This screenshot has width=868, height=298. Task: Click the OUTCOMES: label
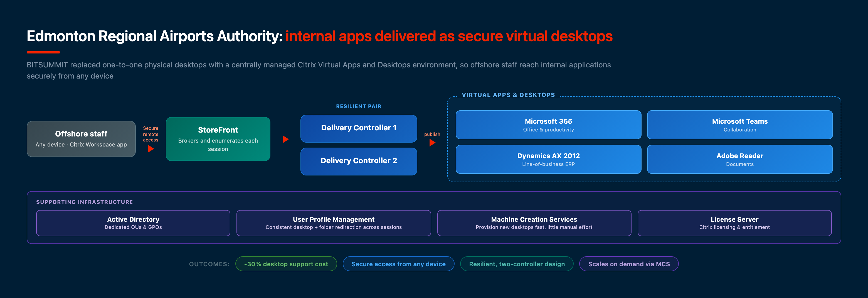coord(209,264)
